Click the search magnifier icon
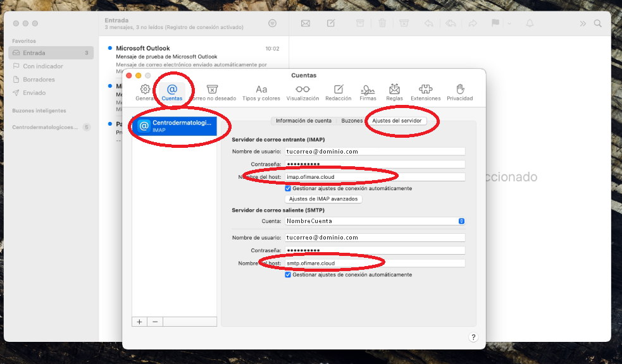 [598, 23]
